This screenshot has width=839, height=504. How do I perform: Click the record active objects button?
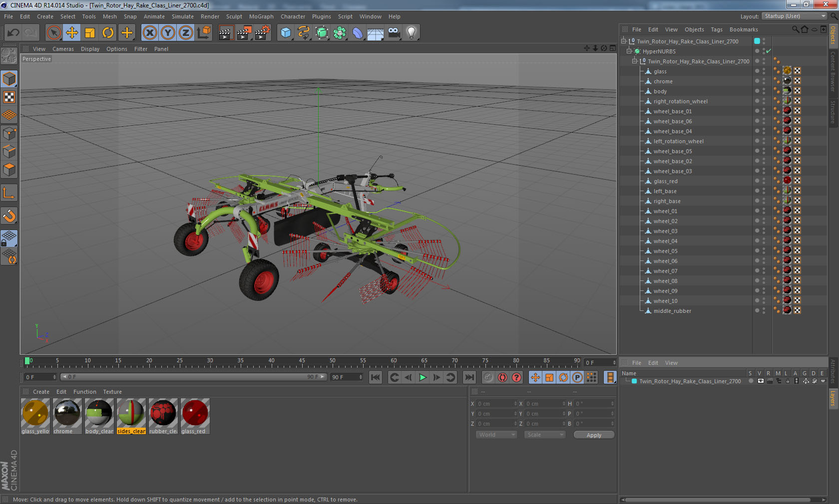point(488,377)
